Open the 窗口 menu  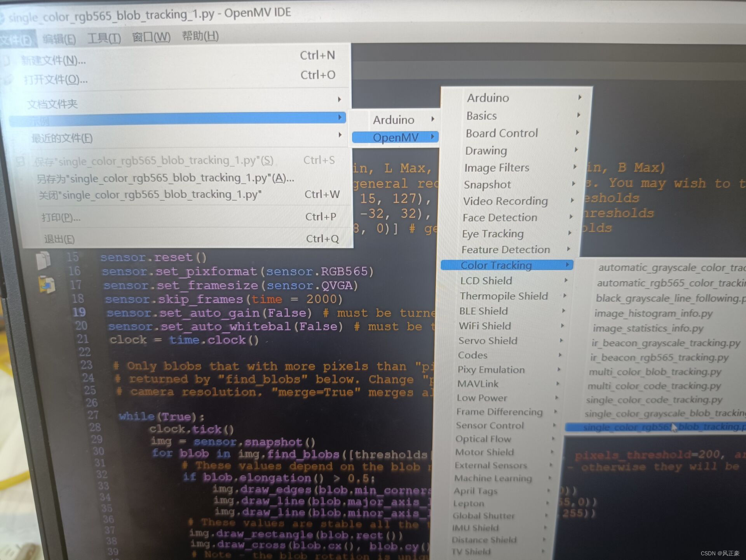tap(152, 37)
